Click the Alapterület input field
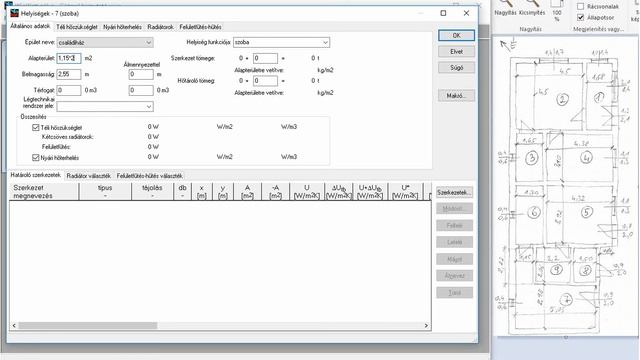Image resolution: width=640 pixels, height=360 pixels. tap(69, 58)
